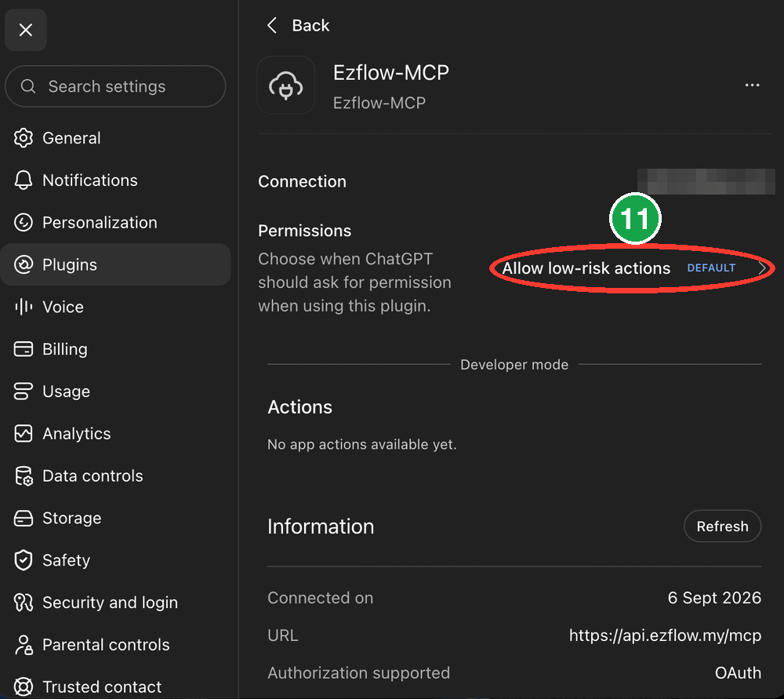
Task: Open Parental controls section
Action: [115, 644]
